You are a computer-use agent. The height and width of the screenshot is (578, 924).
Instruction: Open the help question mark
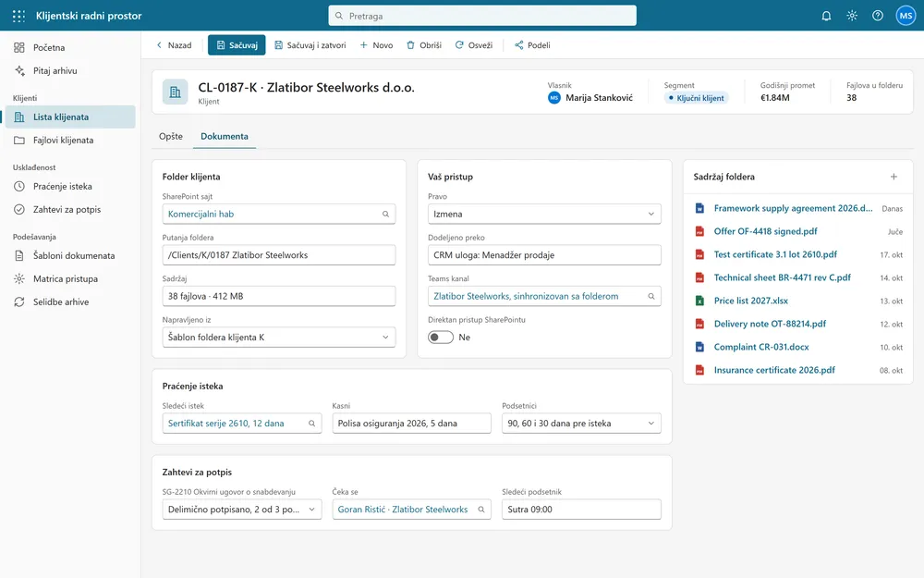[x=878, y=16]
